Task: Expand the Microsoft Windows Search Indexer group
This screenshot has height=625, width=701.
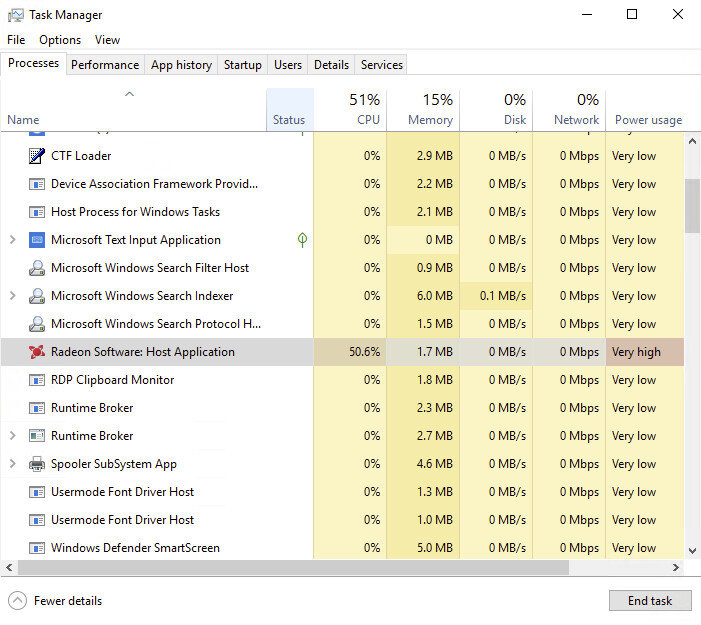Action: [x=12, y=296]
